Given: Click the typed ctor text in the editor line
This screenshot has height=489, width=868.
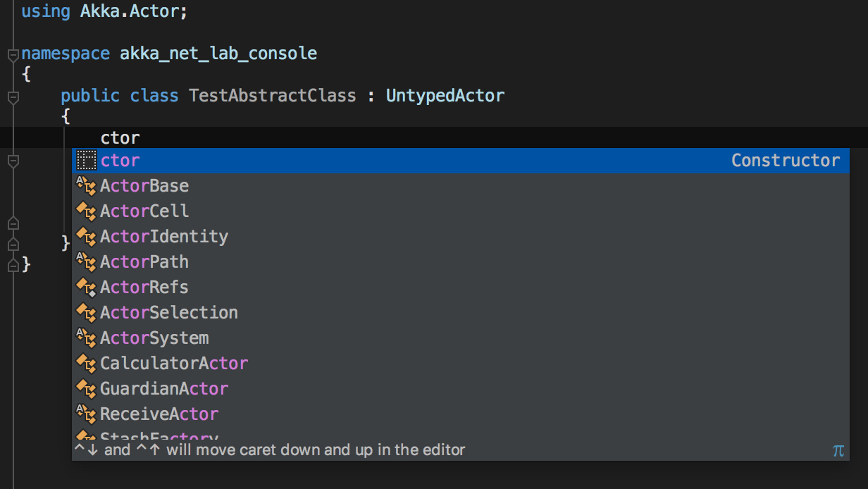Looking at the screenshot, I should coord(120,137).
